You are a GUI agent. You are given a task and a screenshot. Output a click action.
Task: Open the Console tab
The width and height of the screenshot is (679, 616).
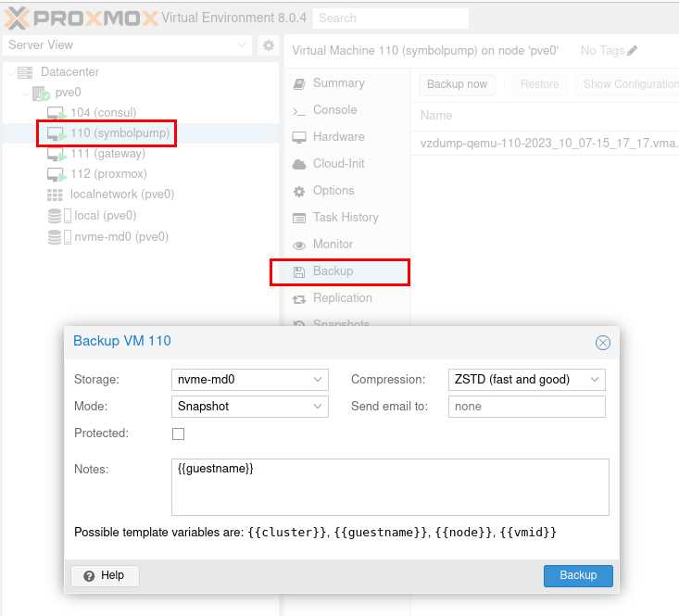(335, 110)
